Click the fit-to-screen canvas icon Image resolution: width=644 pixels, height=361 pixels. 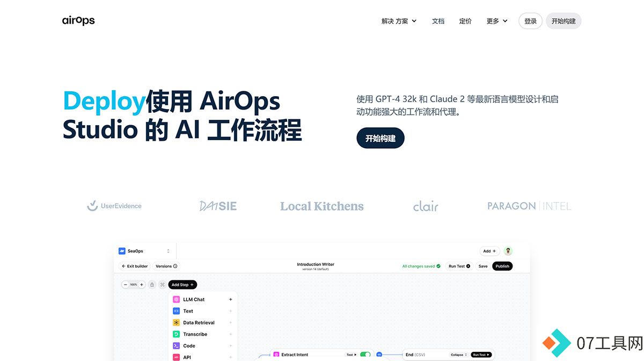click(162, 285)
